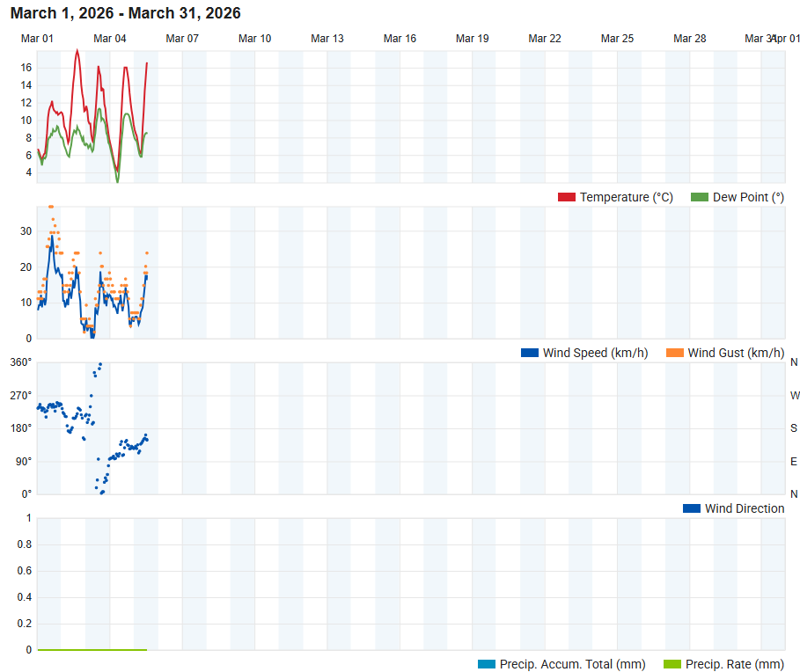Image resolution: width=800 pixels, height=672 pixels.
Task: Toggle the Wind Gust (km/h) legend label
Action: click(x=737, y=353)
